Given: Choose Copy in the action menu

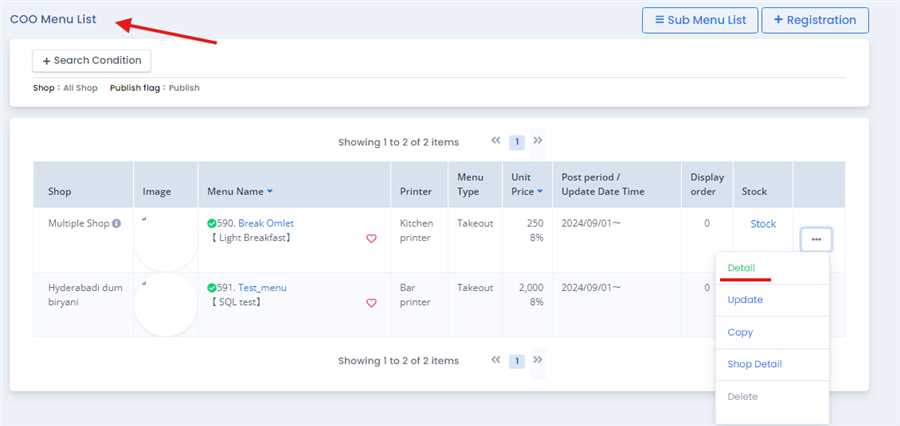Looking at the screenshot, I should (x=740, y=332).
